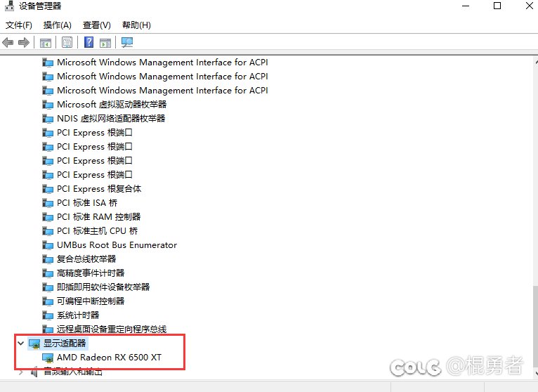Open the 文件(F) menu
The width and height of the screenshot is (538, 392).
19,25
